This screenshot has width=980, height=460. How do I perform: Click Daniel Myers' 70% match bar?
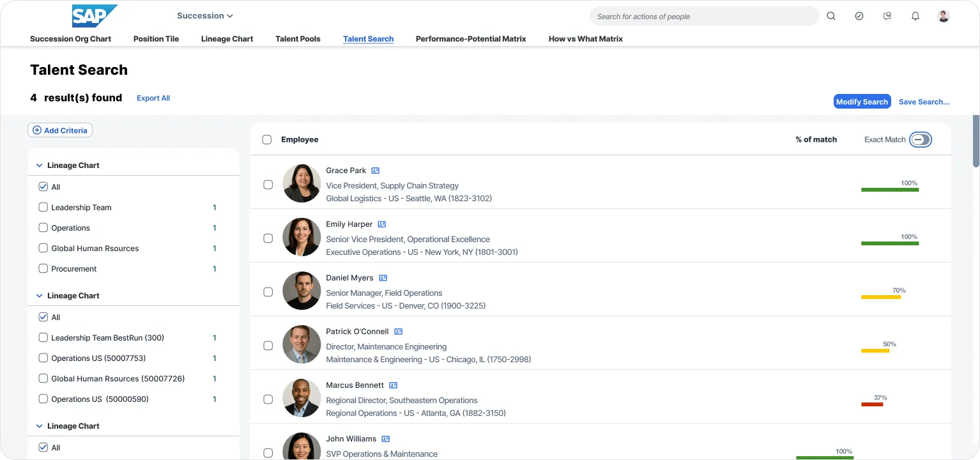pyautogui.click(x=882, y=296)
